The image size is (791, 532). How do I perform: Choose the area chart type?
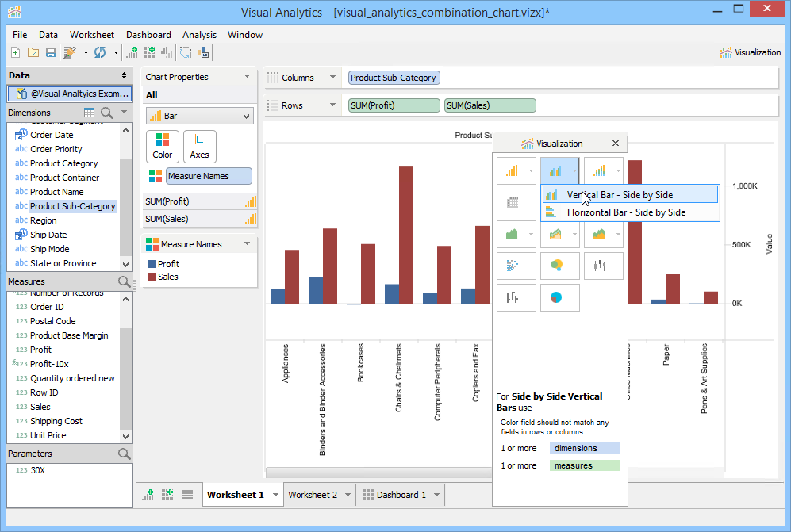coord(512,235)
